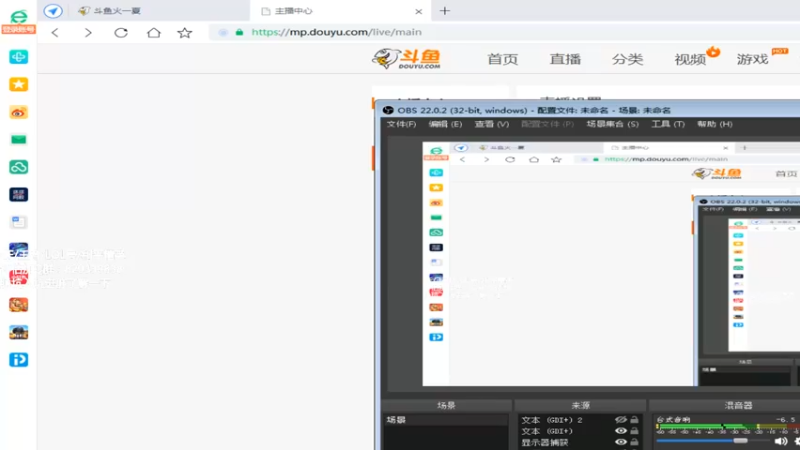
Task: Open the green cloud sidebar icon
Action: pos(18,167)
